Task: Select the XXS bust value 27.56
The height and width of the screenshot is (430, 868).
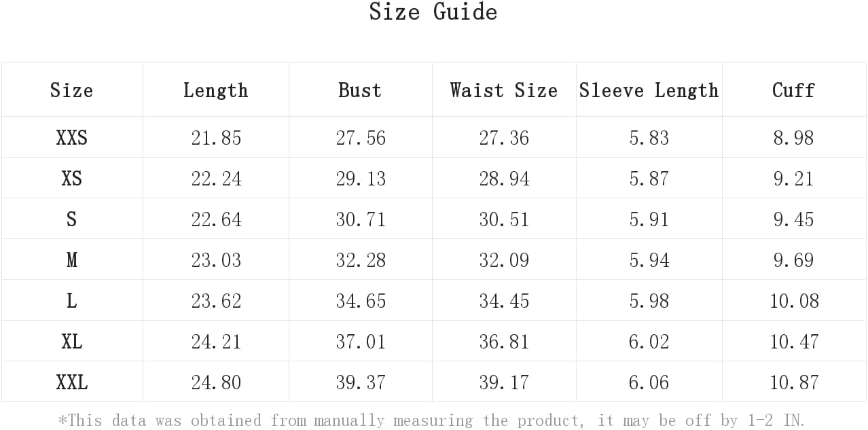Action: pyautogui.click(x=361, y=138)
